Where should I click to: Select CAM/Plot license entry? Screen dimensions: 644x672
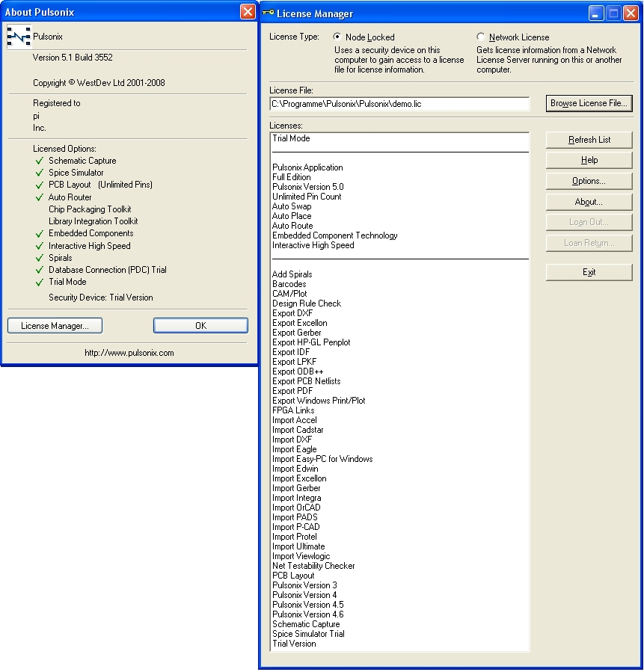point(289,294)
